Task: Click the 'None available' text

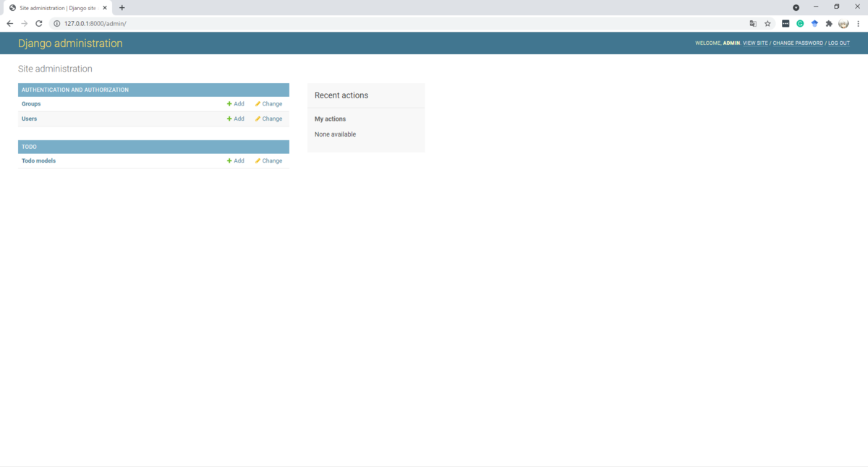Action: pyautogui.click(x=335, y=134)
